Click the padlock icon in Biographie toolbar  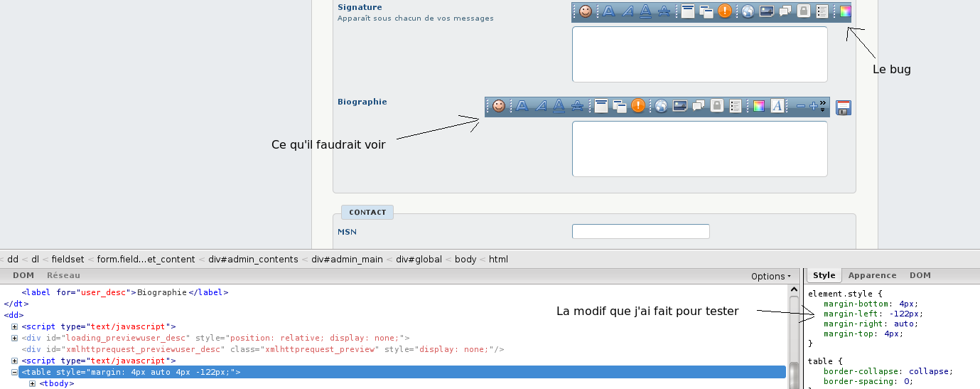717,106
